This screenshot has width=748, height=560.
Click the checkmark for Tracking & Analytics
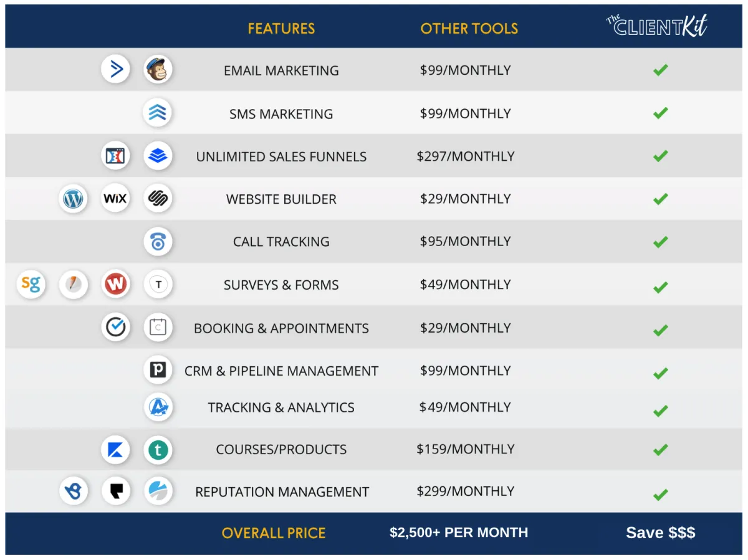(661, 411)
